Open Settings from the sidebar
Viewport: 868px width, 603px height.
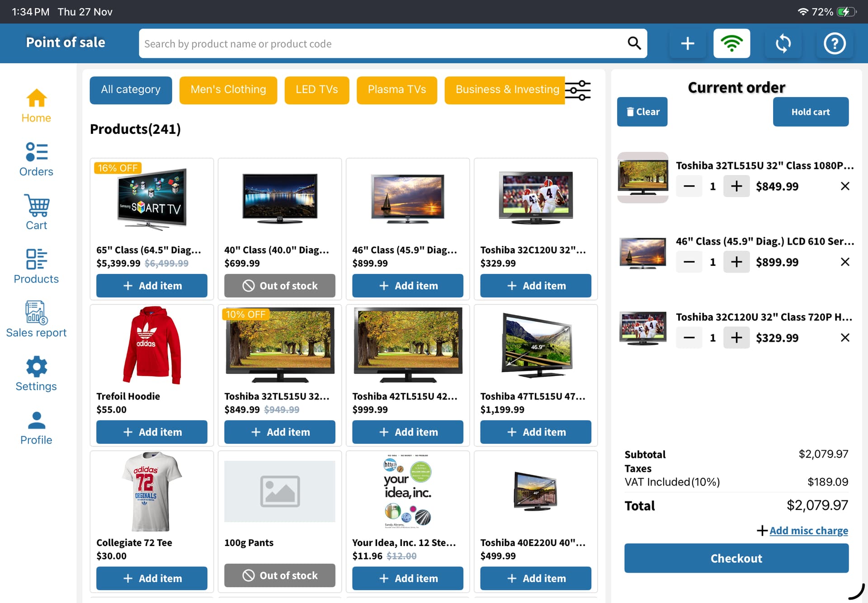(x=36, y=374)
